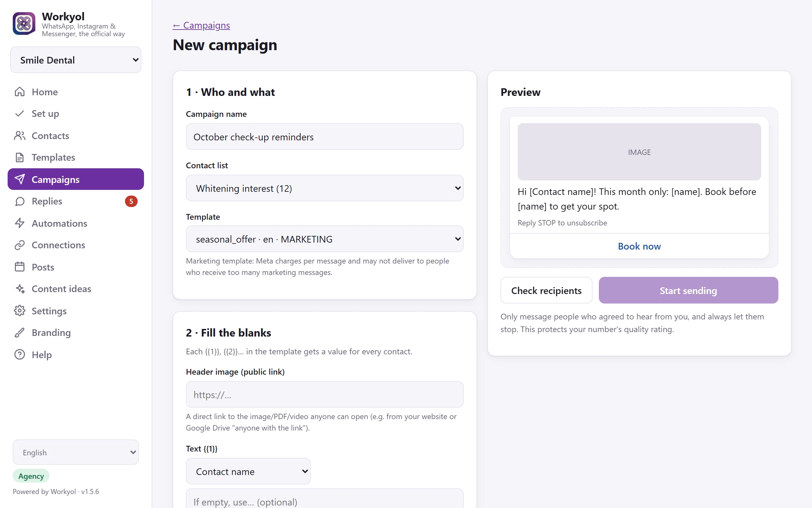Click the Content ideas sparkle icon
Screen dimensions: 812x508
[x=20, y=289]
